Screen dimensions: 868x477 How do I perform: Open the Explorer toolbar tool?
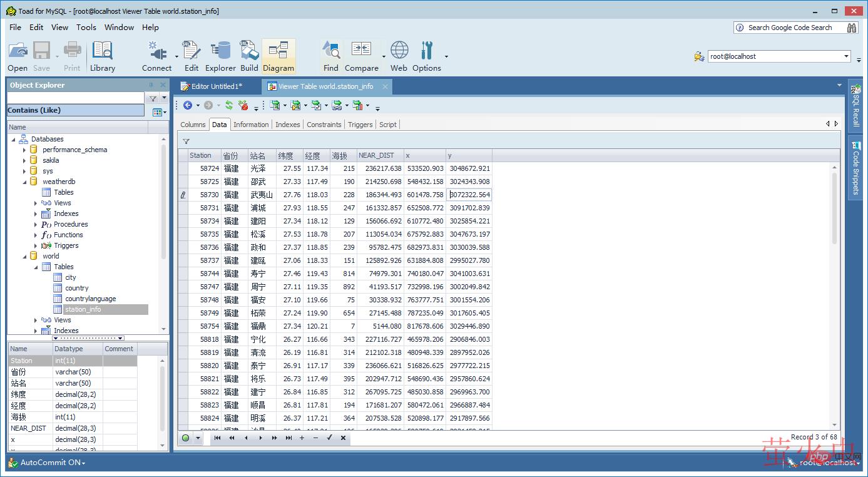pos(220,56)
